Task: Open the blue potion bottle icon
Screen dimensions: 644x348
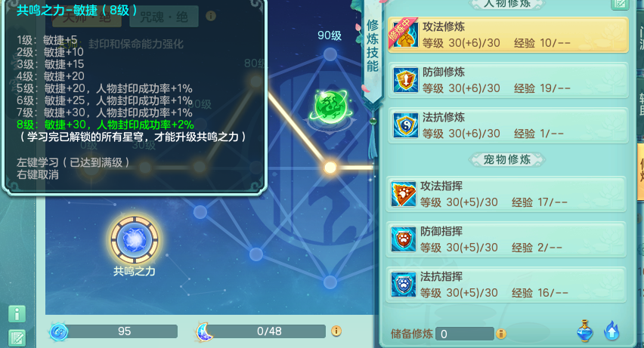Action: point(585,331)
